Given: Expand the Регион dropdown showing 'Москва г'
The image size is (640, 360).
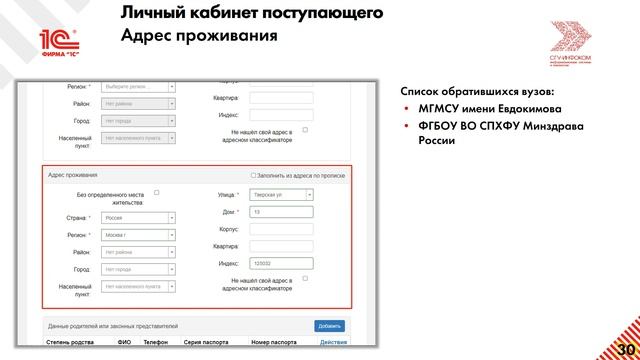Looking at the screenshot, I should pyautogui.click(x=138, y=235).
